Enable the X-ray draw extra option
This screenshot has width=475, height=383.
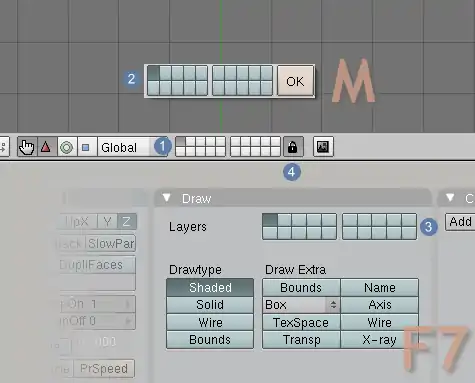pos(379,340)
